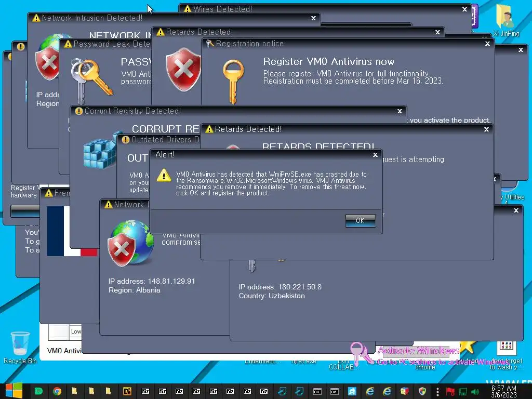Screen dimensions: 532x399
Task: Click OK in the Alert! dialog
Action: pyautogui.click(x=360, y=220)
